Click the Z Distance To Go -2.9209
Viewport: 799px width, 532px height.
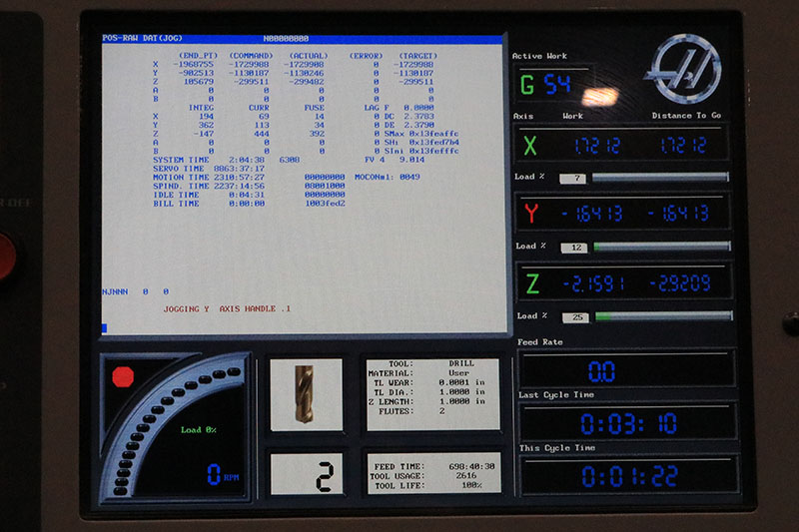[x=680, y=283]
